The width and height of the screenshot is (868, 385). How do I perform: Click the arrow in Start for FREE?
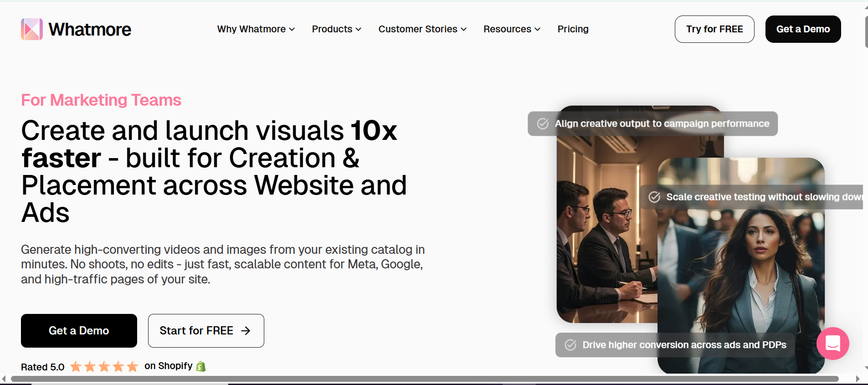(x=246, y=331)
